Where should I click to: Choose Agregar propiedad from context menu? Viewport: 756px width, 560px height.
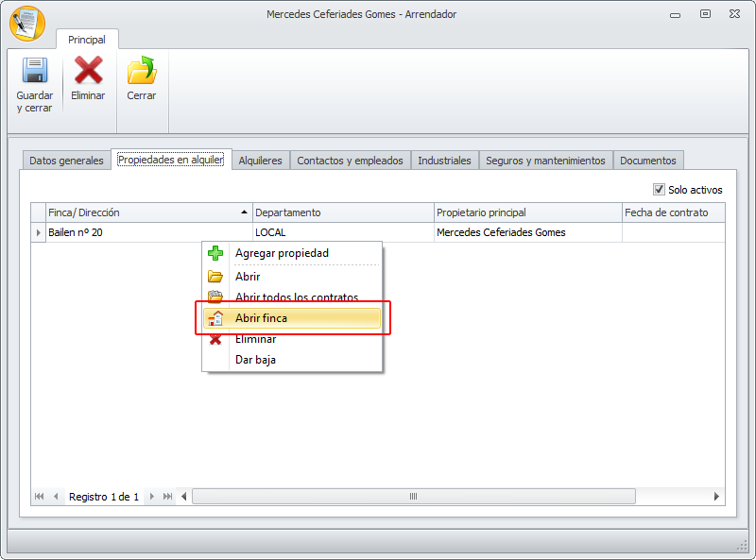point(292,253)
